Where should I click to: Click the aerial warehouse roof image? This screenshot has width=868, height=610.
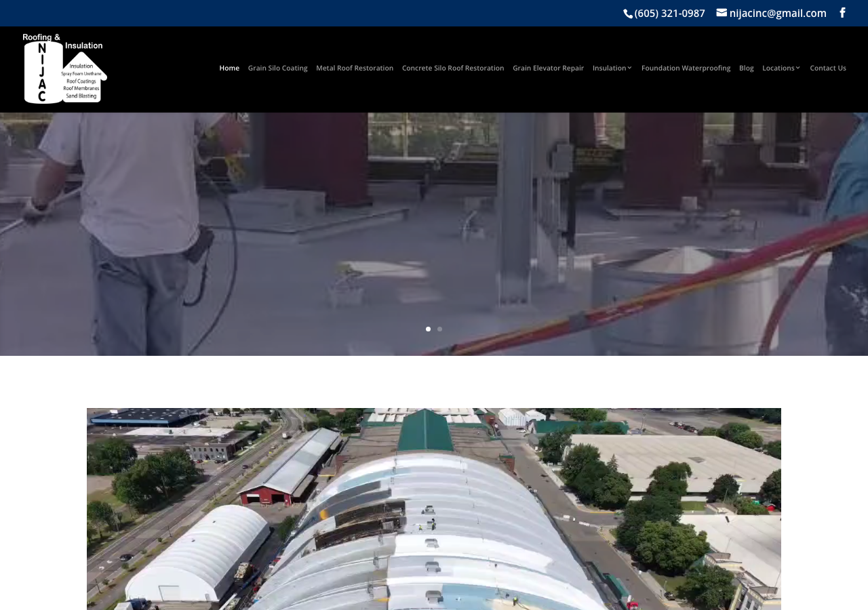tap(434, 509)
